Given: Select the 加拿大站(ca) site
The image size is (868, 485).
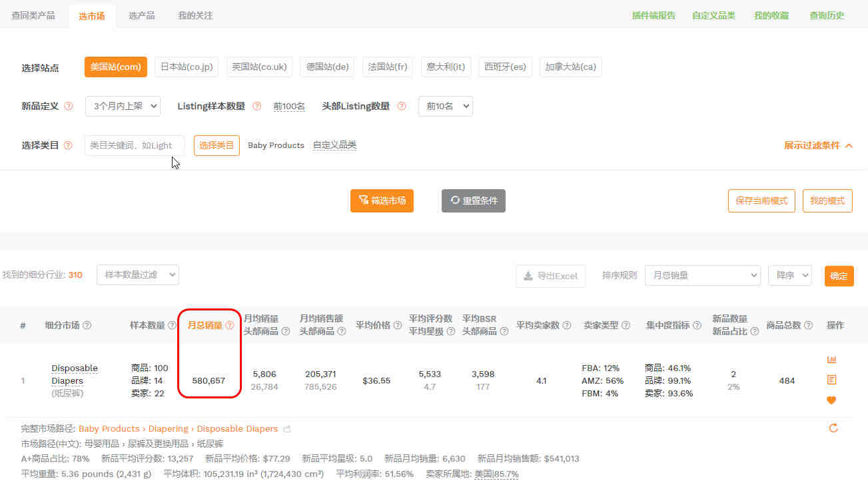Looking at the screenshot, I should 570,67.
